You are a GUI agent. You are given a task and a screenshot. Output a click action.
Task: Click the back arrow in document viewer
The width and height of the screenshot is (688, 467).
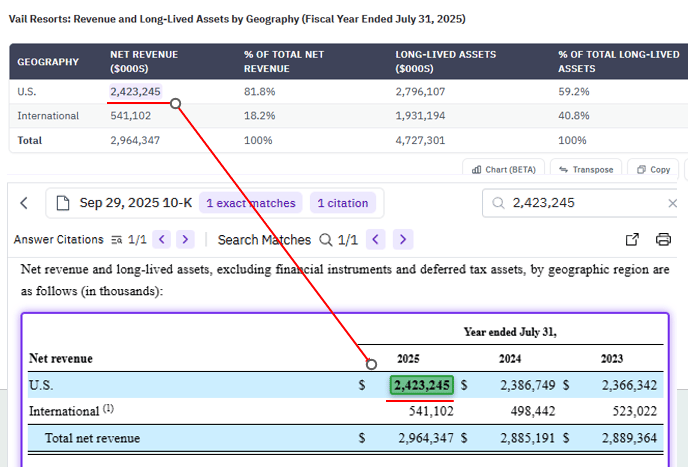click(24, 203)
